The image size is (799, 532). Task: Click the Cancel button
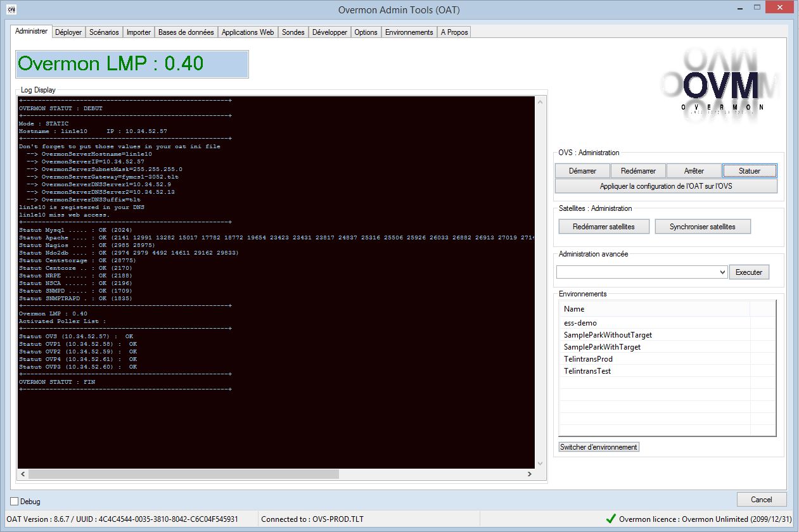coord(762,500)
